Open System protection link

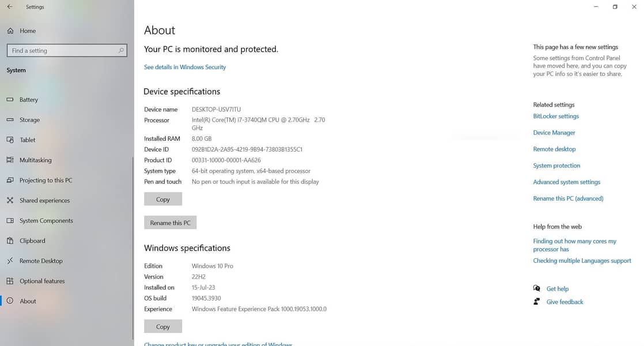(556, 166)
